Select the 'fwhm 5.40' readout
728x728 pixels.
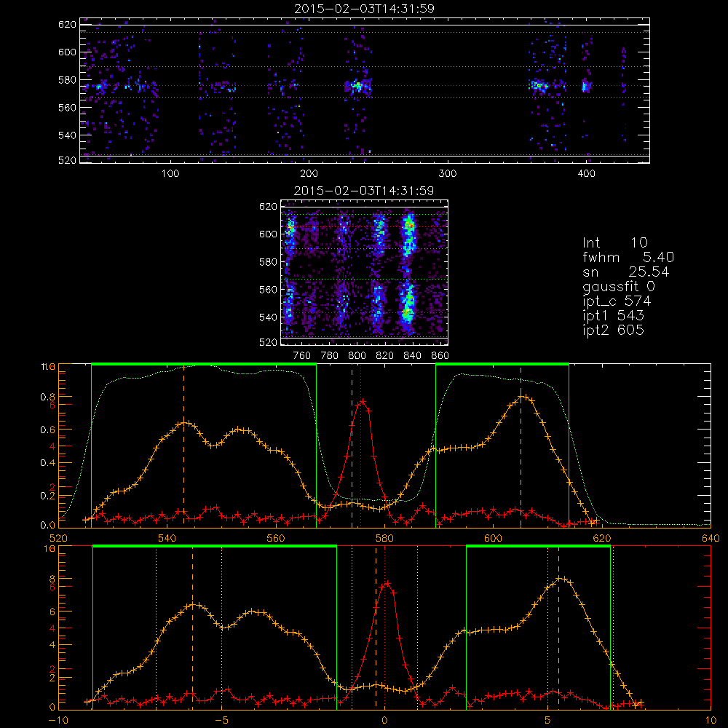coord(628,257)
